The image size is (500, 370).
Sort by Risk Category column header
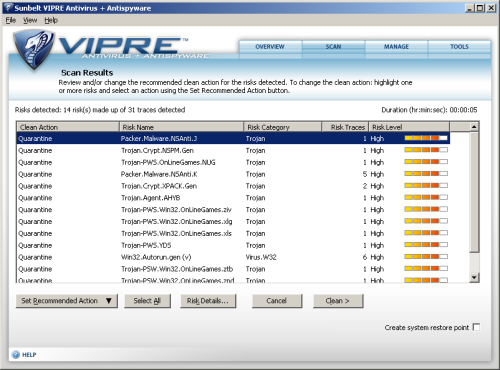[283, 127]
